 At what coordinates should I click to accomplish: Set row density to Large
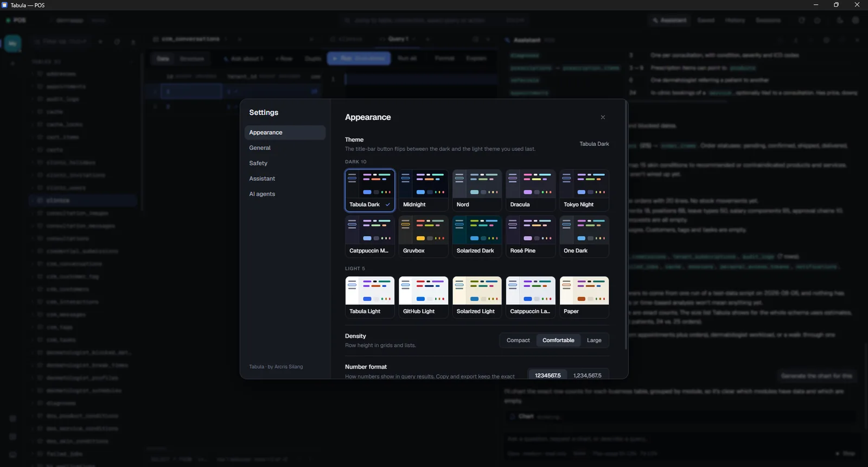click(594, 340)
